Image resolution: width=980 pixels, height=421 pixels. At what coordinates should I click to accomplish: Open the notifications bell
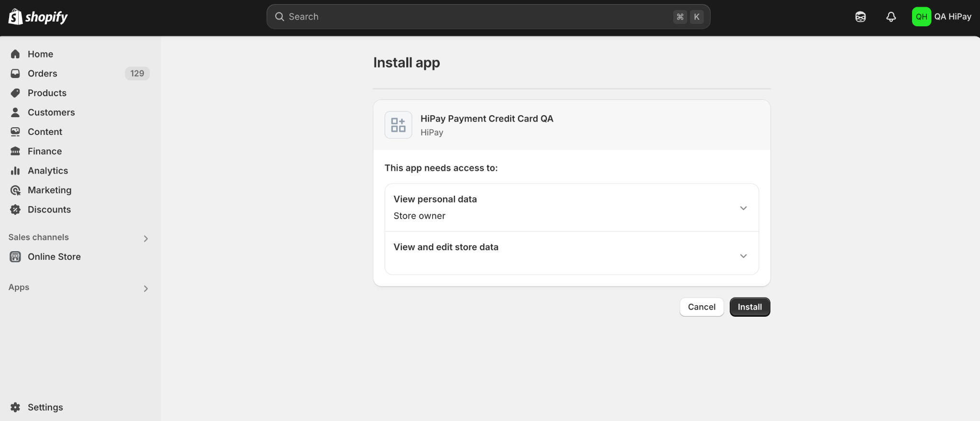(891, 17)
